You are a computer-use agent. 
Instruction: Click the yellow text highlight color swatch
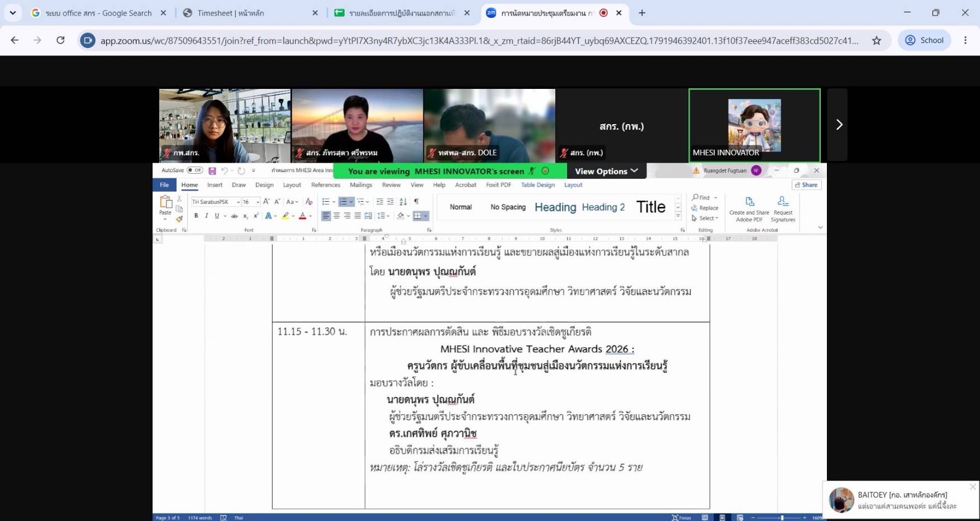point(286,216)
